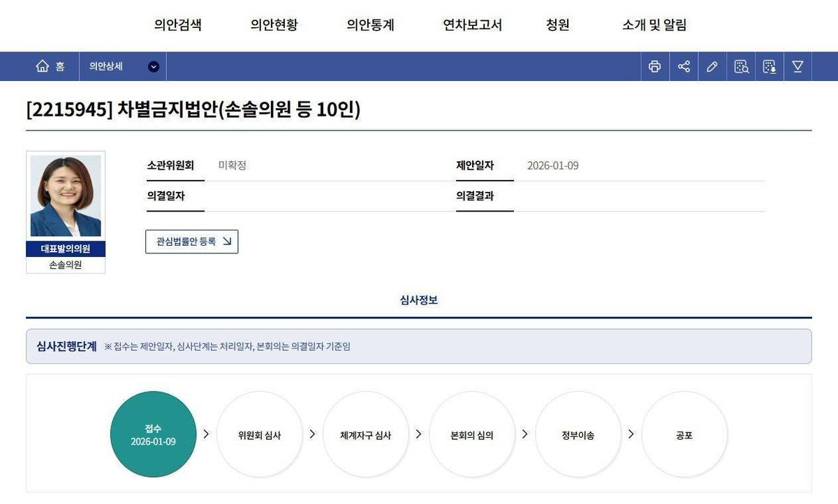Print the bill detail page
This screenshot has width=838, height=504.
pos(654,66)
